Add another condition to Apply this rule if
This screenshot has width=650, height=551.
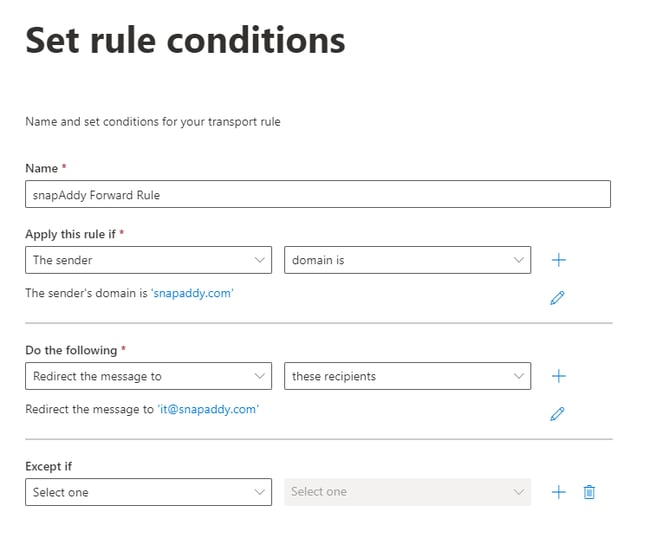pos(559,260)
